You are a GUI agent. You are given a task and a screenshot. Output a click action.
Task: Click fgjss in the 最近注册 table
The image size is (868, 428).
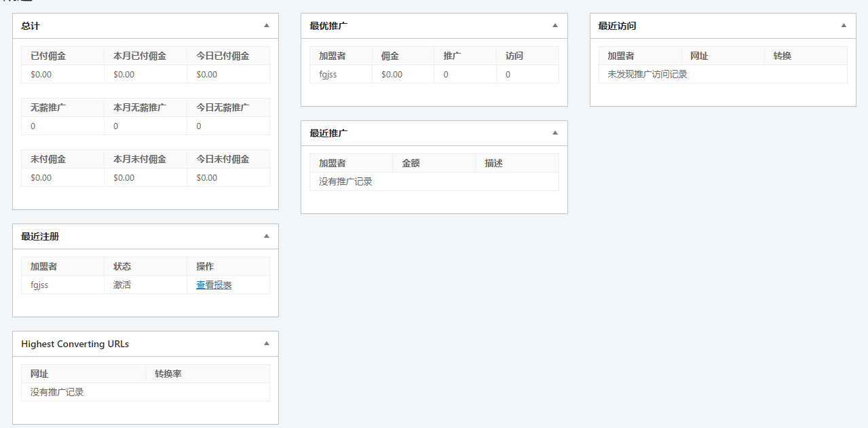tap(39, 285)
